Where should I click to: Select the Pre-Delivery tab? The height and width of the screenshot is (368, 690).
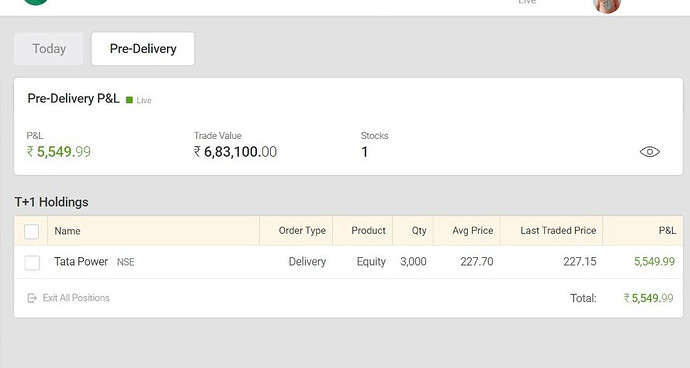pyautogui.click(x=143, y=49)
